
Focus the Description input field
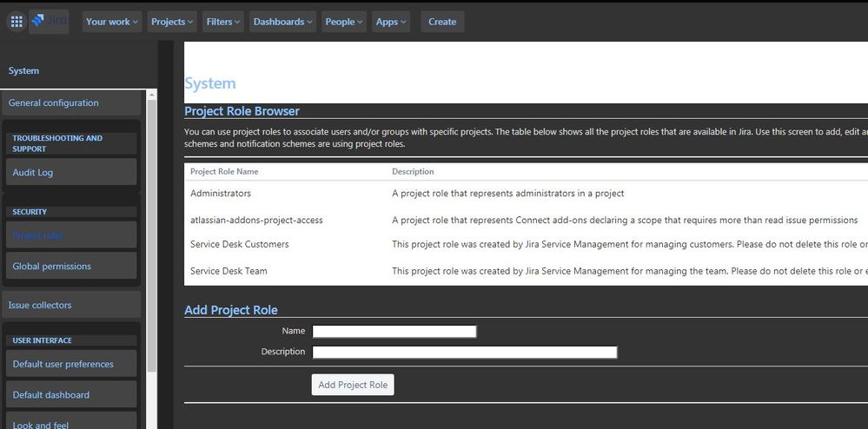click(465, 352)
